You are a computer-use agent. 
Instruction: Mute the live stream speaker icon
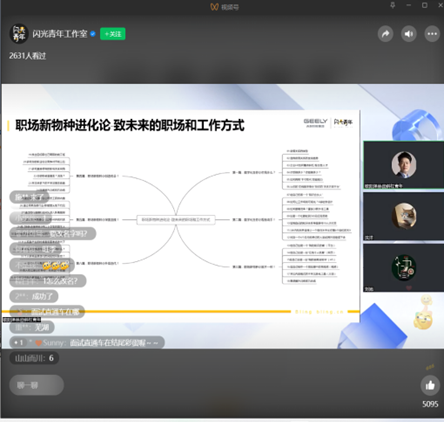click(x=409, y=34)
